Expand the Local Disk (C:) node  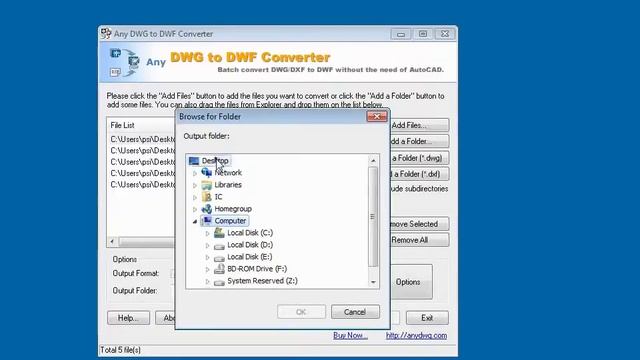[x=207, y=233]
